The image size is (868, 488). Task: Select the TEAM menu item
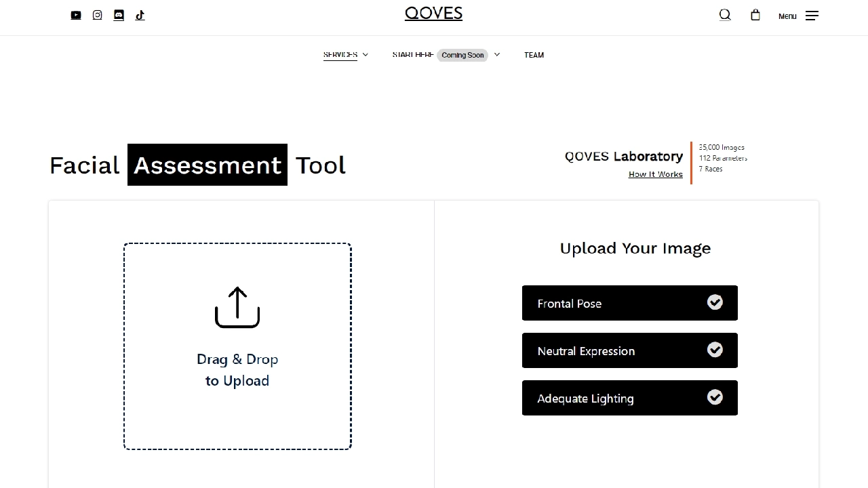[x=534, y=55]
